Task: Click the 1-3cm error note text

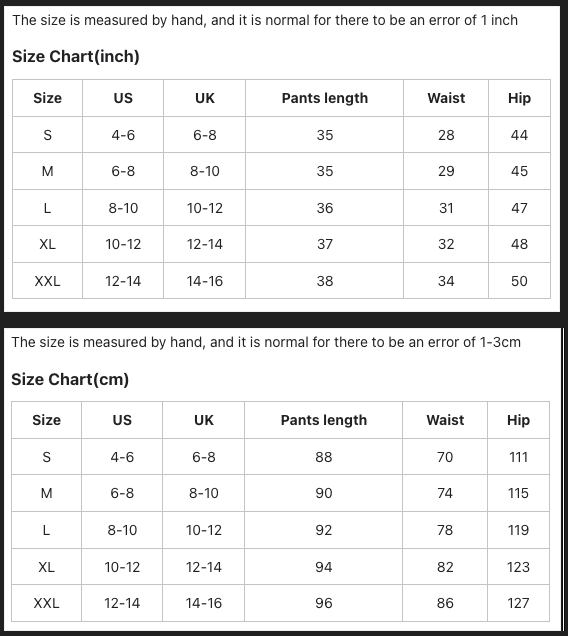Action: (x=266, y=342)
